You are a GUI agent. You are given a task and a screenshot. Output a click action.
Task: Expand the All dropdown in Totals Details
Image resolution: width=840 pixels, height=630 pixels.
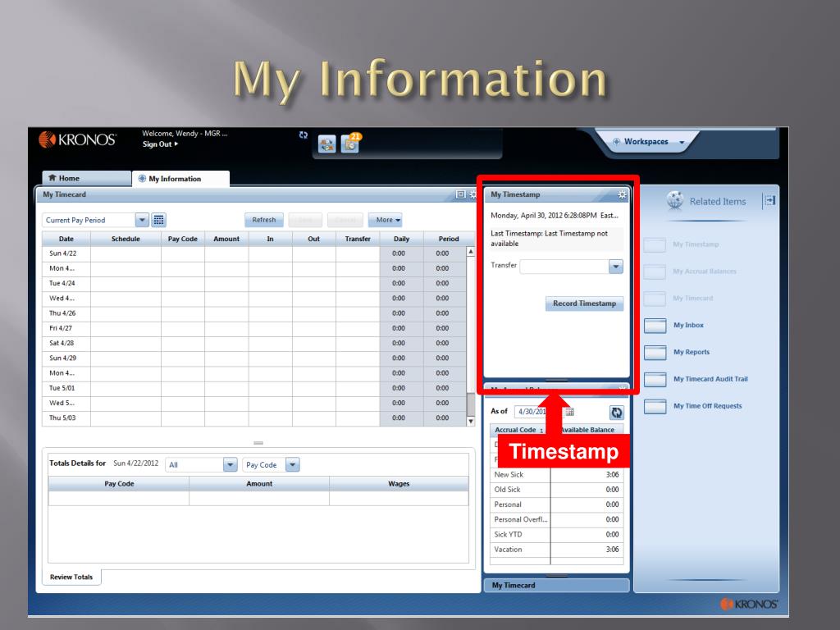[x=230, y=464]
